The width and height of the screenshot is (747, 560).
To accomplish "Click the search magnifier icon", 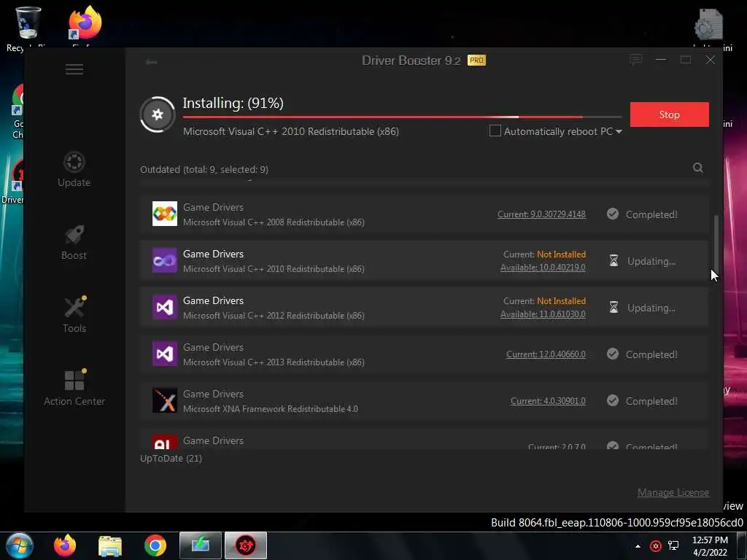I will coord(698,168).
